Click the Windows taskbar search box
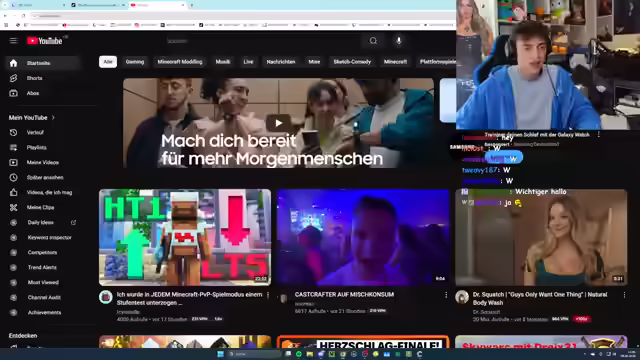The image size is (640, 360). click(x=254, y=354)
